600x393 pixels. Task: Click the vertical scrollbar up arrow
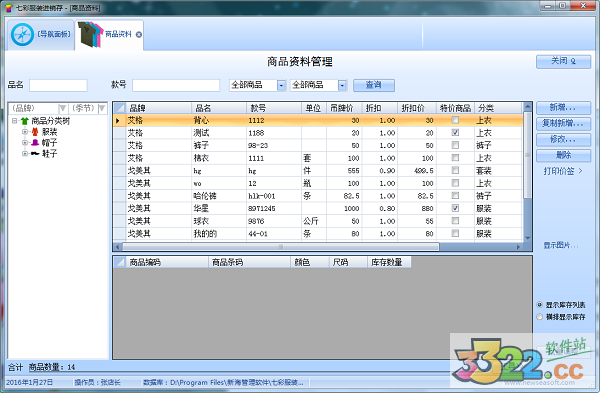point(528,106)
